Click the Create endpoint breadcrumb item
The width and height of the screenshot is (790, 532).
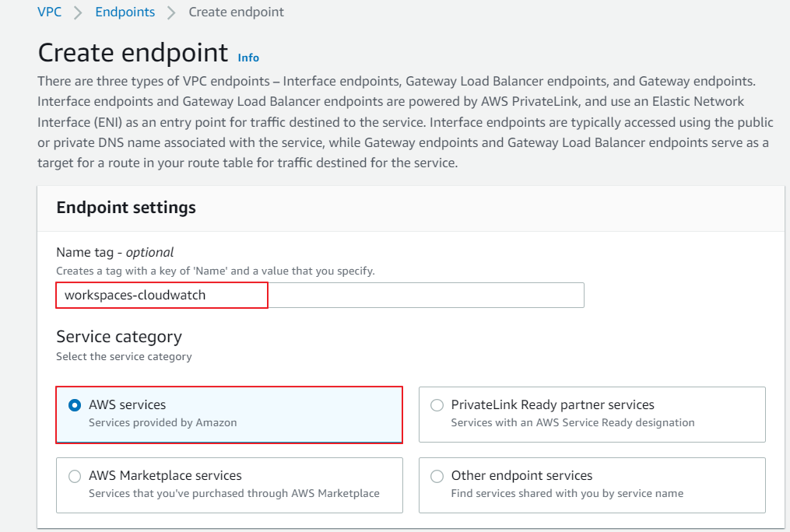[236, 12]
